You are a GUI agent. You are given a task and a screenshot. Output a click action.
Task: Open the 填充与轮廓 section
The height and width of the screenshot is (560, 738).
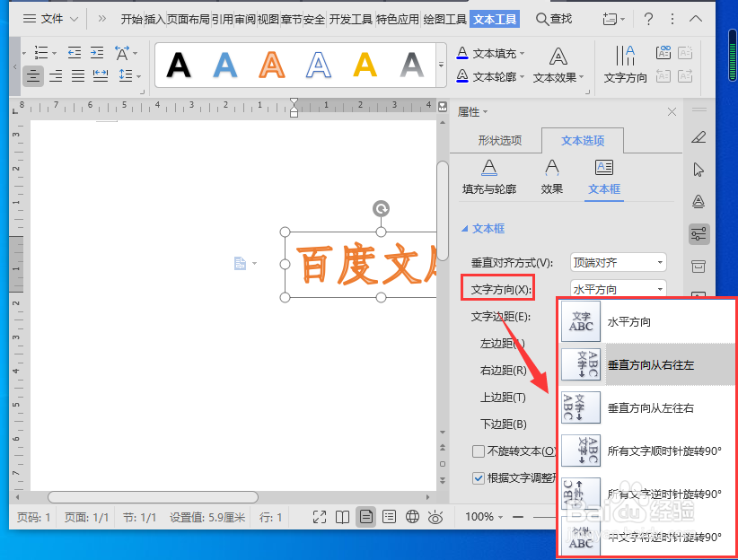click(489, 177)
